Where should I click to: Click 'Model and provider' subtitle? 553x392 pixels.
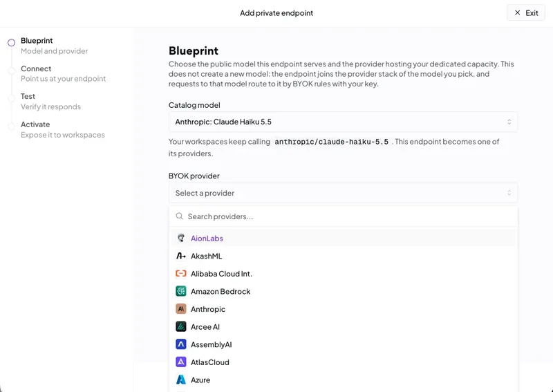[x=55, y=50]
